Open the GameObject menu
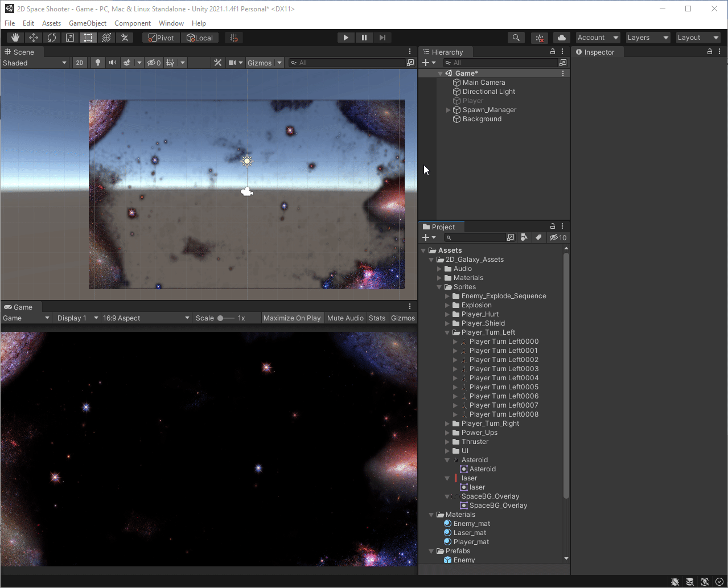The image size is (728, 588). point(88,23)
